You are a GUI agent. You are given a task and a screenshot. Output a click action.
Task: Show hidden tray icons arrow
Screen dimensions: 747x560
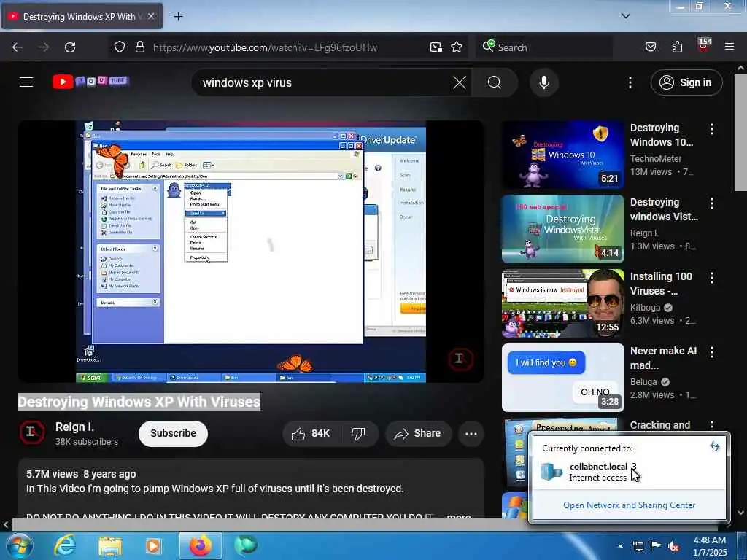[620, 546]
